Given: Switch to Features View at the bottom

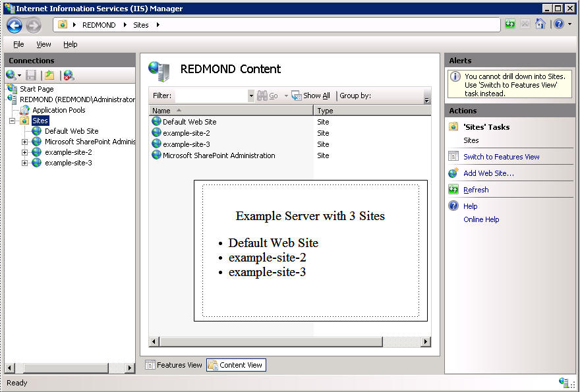Looking at the screenshot, I should [x=173, y=365].
